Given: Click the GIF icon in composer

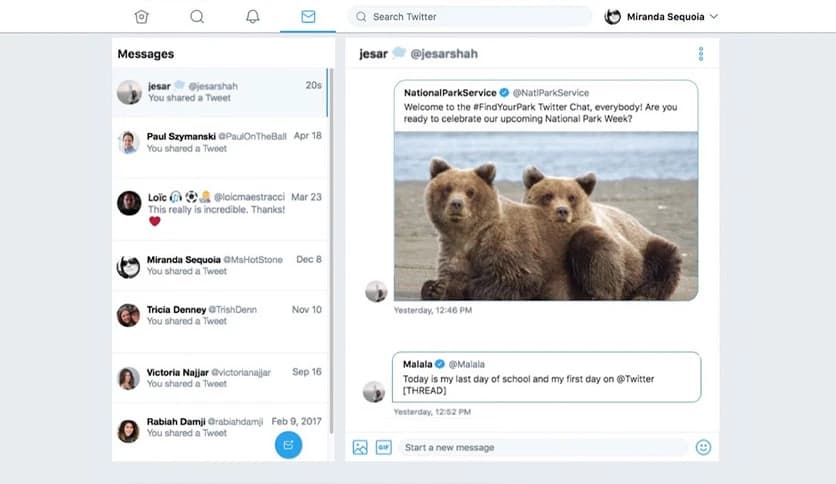Looking at the screenshot, I should pyautogui.click(x=384, y=447).
